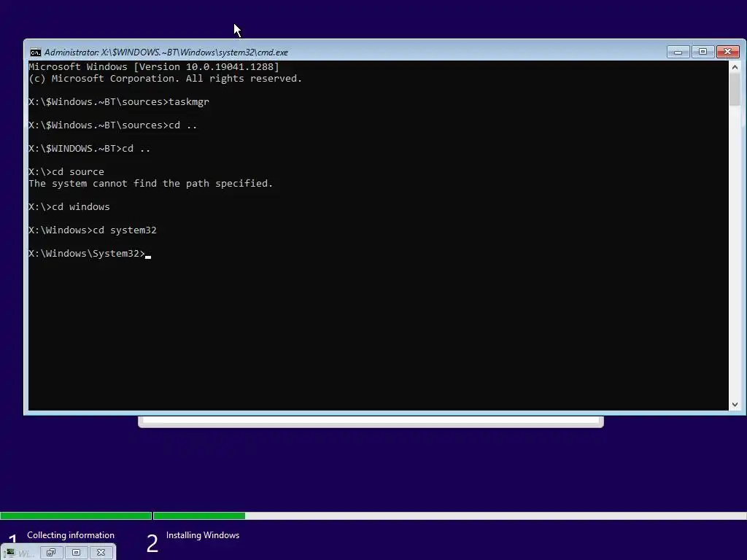Click the first green setup progress segment
This screenshot has height=560, width=747.
click(76, 516)
